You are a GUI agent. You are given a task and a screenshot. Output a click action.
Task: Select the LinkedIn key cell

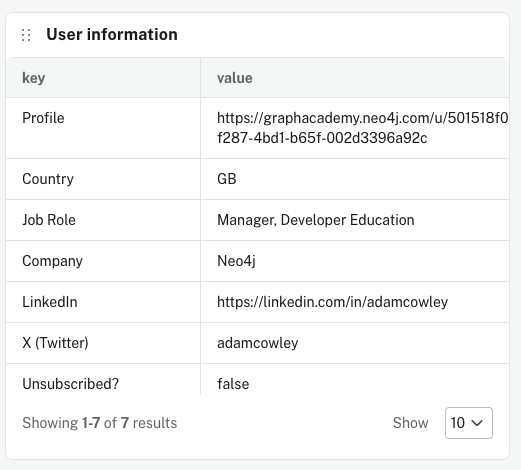(103, 302)
